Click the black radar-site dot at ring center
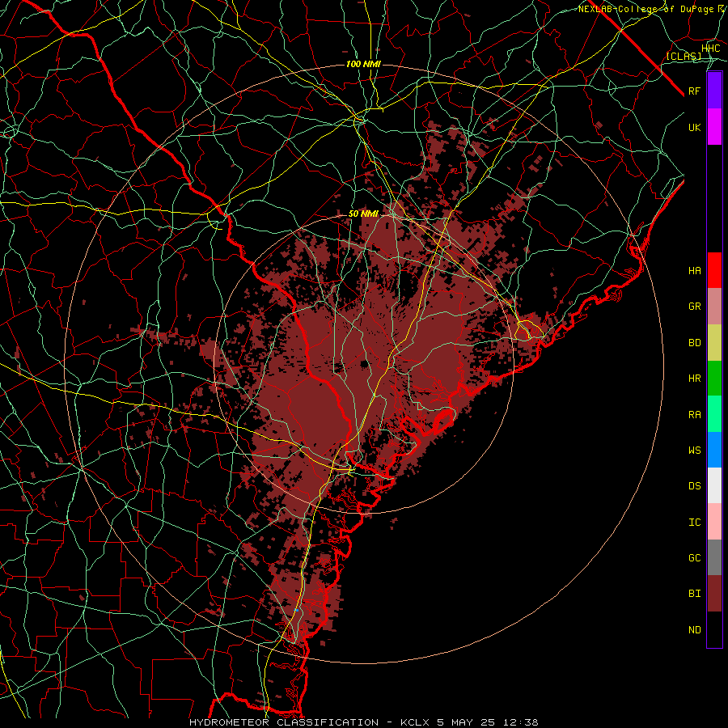728x728 pixels. point(364,364)
